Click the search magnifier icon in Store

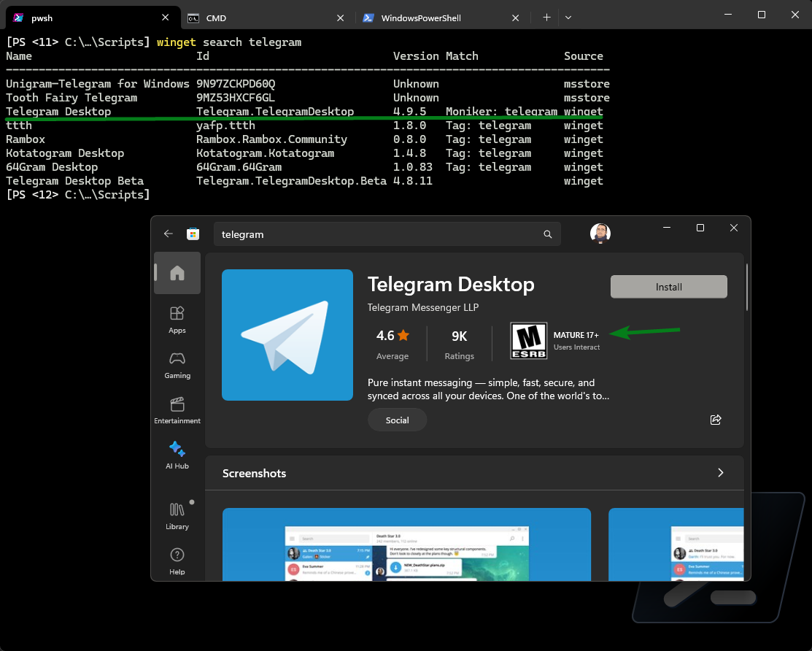click(547, 234)
